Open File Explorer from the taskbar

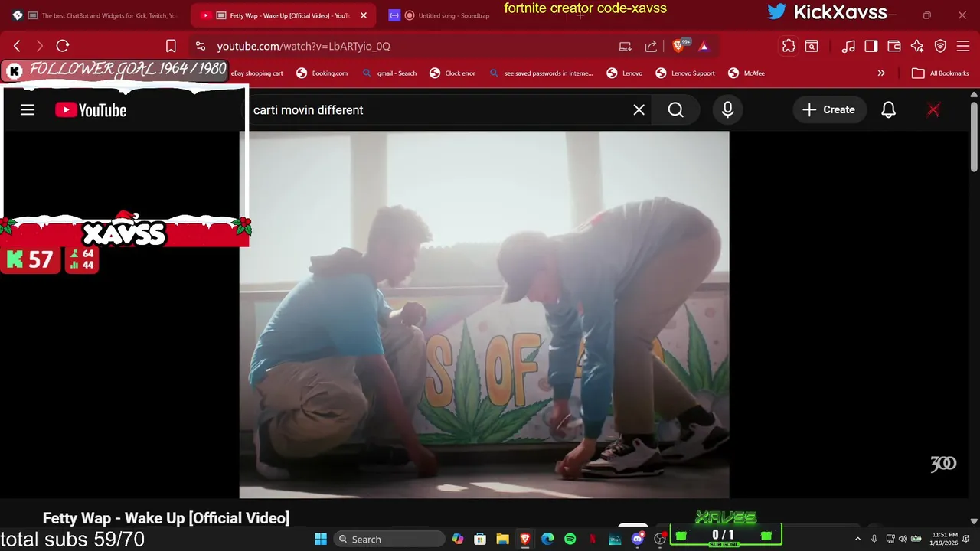(x=502, y=539)
